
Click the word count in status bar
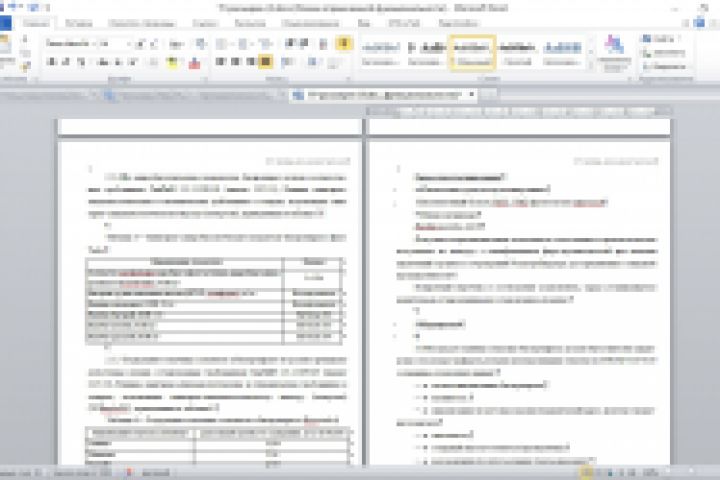(x=83, y=473)
